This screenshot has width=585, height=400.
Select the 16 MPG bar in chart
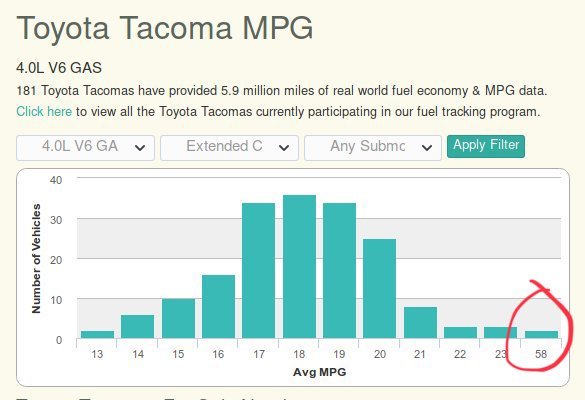(218, 307)
